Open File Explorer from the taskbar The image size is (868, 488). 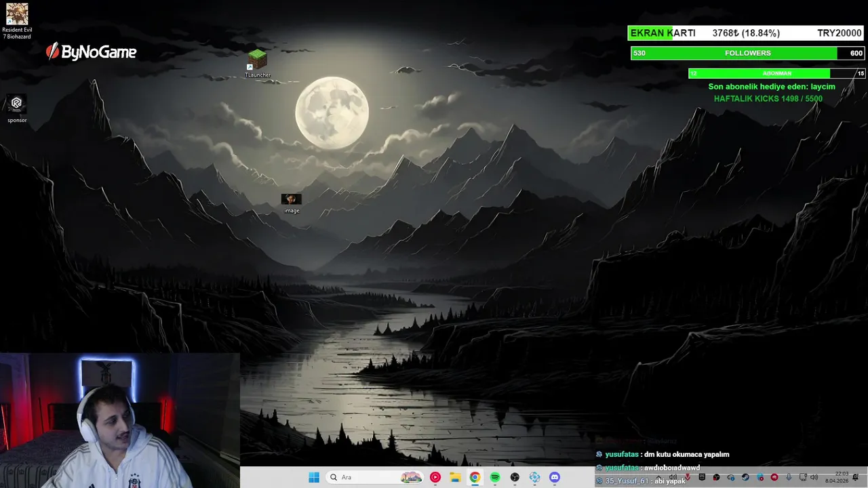tap(455, 477)
